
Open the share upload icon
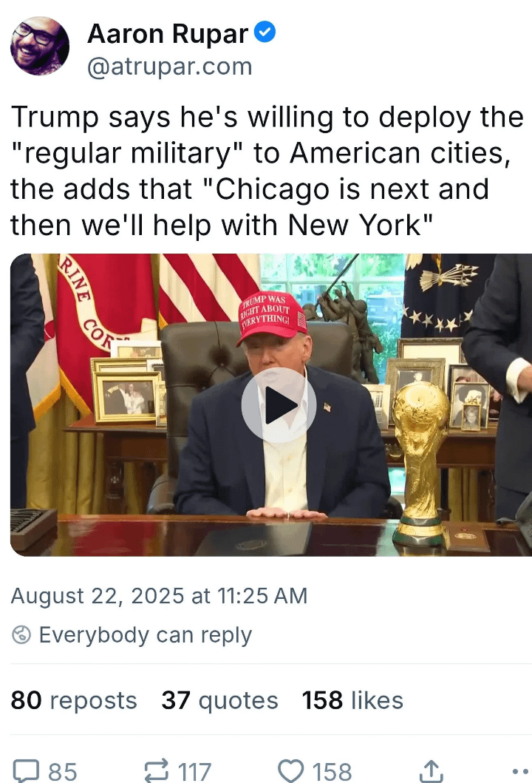pyautogui.click(x=430, y=770)
